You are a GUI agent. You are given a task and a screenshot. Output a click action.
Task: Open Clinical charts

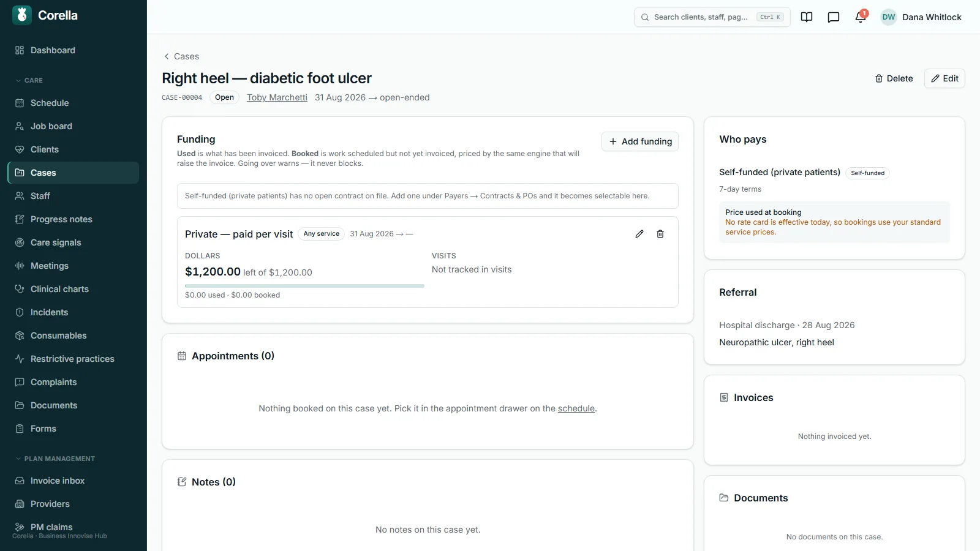(x=73, y=289)
